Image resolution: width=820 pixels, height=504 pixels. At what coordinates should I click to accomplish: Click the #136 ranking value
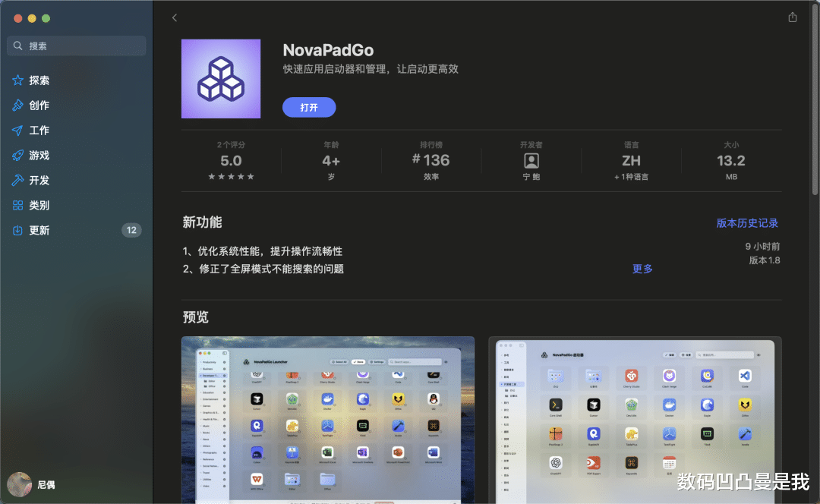(431, 160)
